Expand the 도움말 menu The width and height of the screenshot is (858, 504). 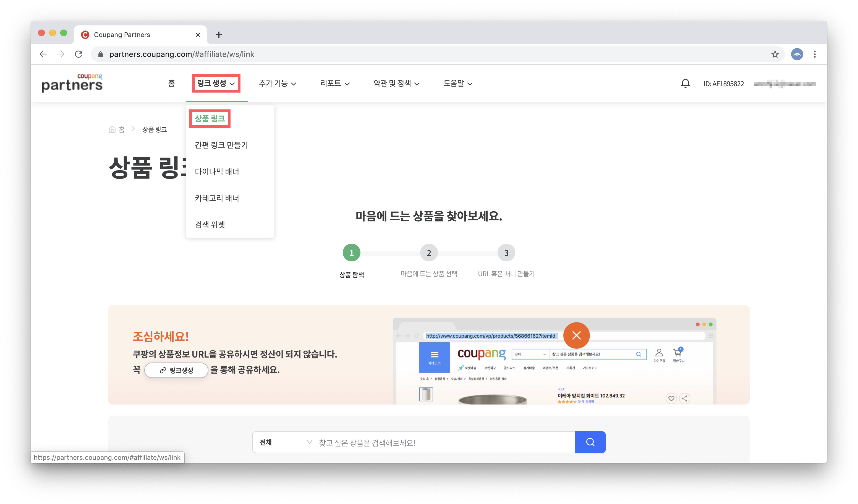click(458, 83)
